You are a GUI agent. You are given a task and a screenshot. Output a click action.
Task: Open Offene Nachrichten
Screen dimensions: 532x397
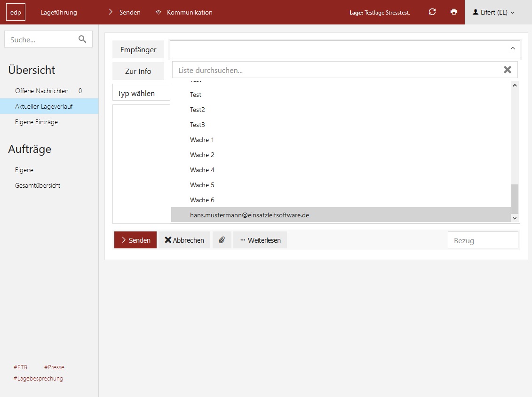(x=49, y=91)
